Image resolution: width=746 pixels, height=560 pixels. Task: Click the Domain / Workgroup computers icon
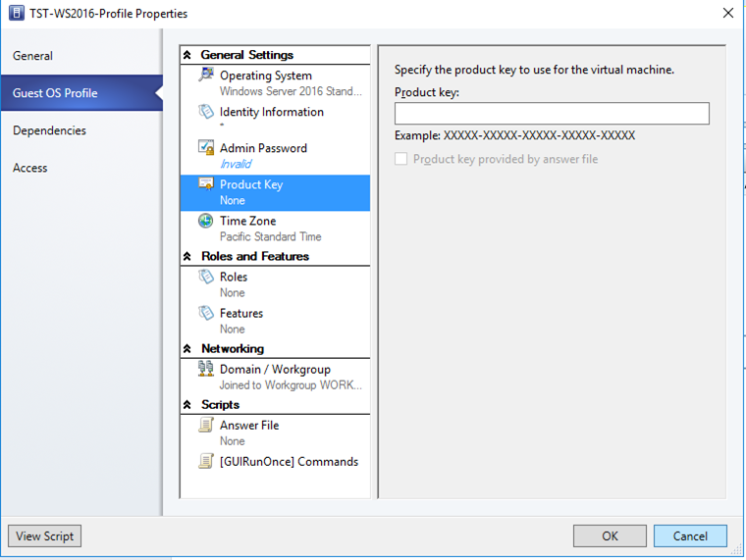click(206, 369)
